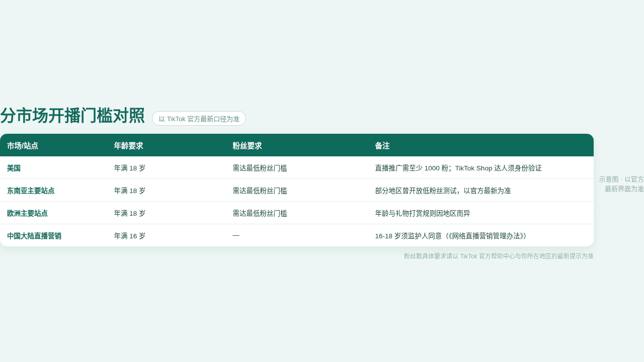The height and width of the screenshot is (362, 644).
Task: Click the 中国大陆直播营销 row label
Action: (x=34, y=236)
